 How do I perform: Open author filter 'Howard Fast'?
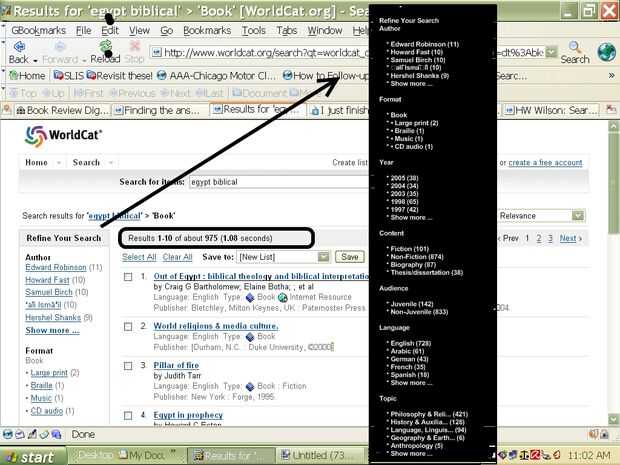47,280
